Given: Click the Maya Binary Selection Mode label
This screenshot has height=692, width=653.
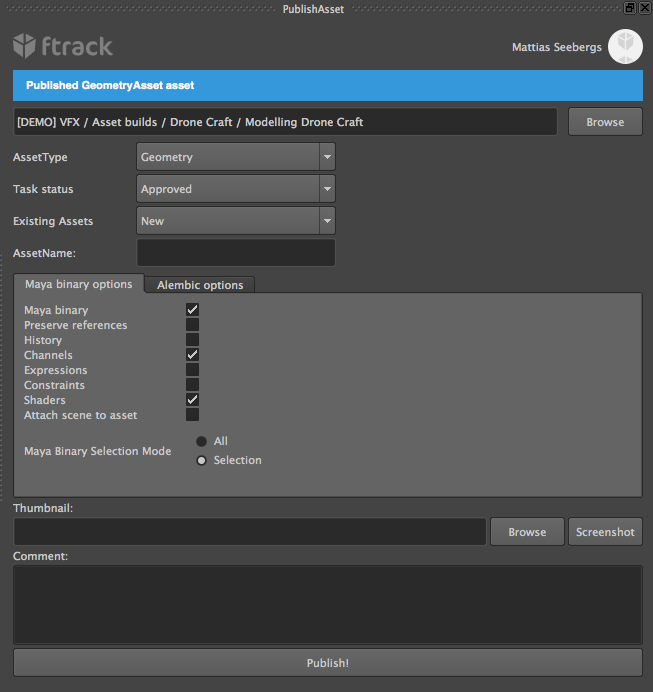Looking at the screenshot, I should point(98,451).
